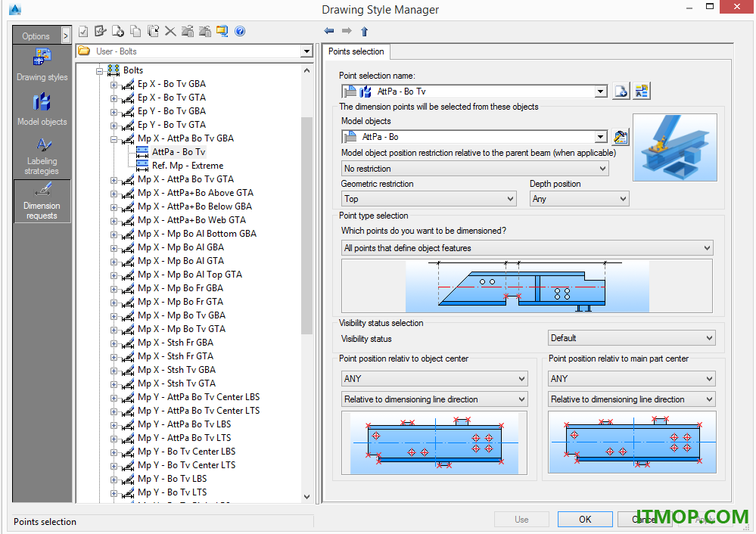Click the tree scroll down arrow
756x534 pixels.
click(306, 497)
